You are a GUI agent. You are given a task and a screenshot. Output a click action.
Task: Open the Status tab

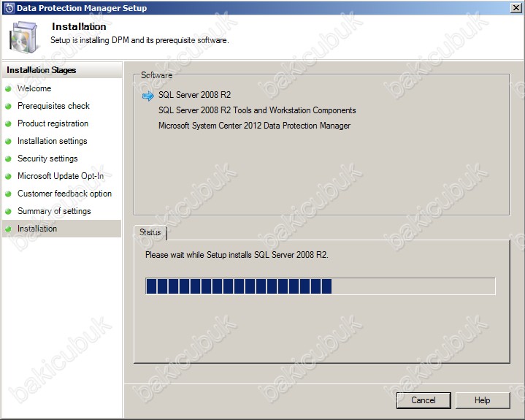point(150,232)
